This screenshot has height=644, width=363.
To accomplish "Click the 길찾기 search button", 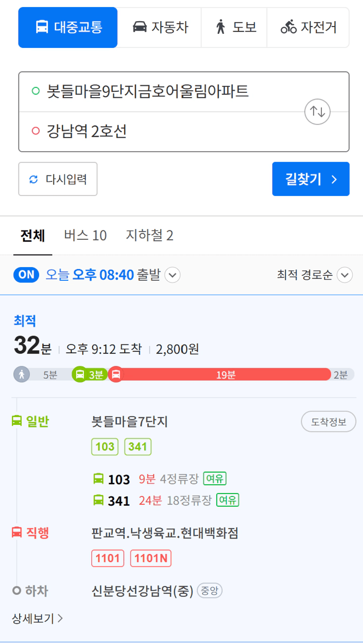I will [x=311, y=179].
